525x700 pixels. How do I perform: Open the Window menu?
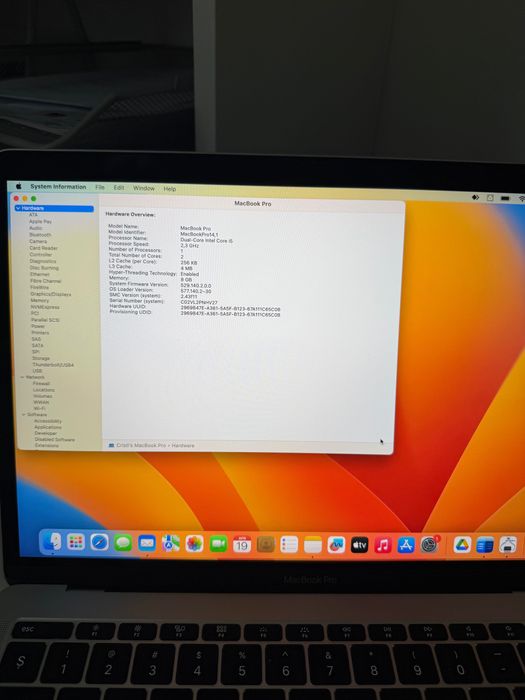pyautogui.click(x=144, y=188)
